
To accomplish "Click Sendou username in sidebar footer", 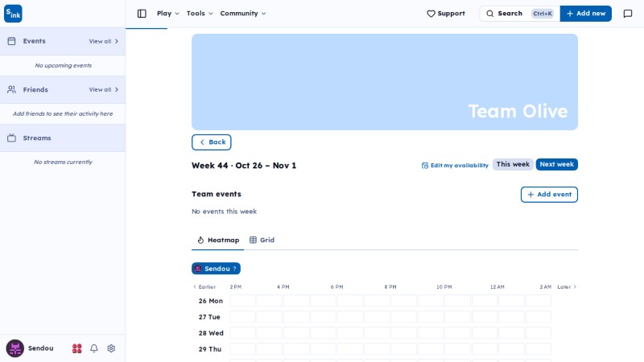I will (x=41, y=348).
